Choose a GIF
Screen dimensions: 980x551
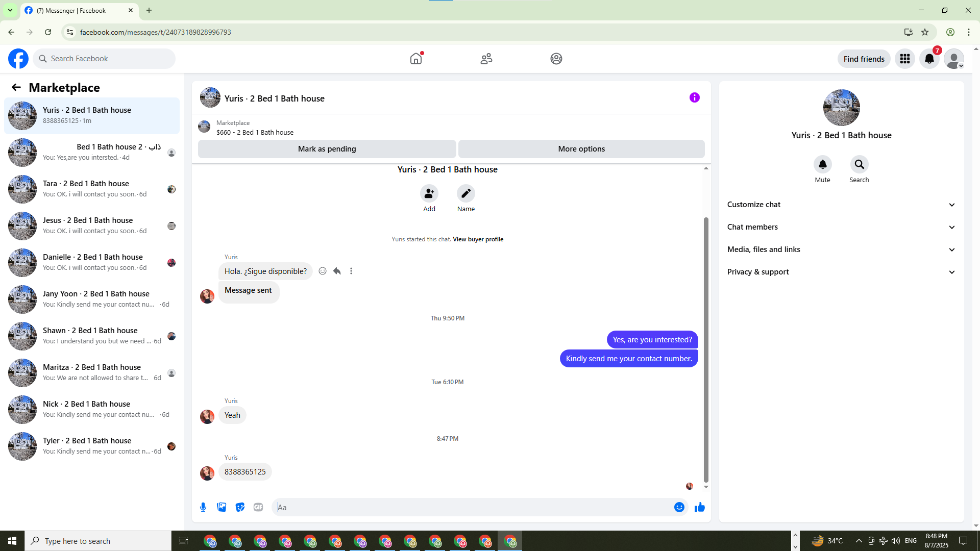258,507
